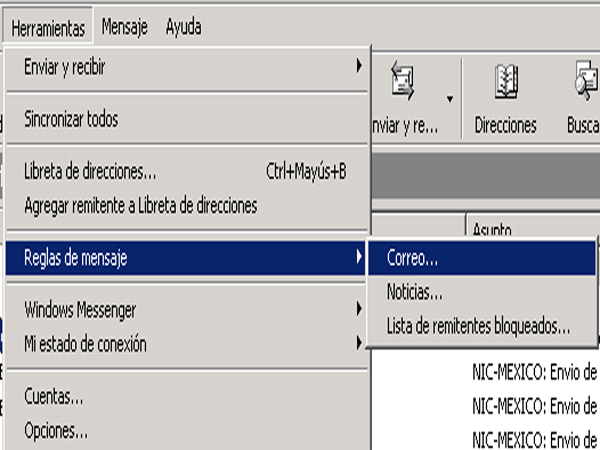Click the Enviar y recibir toolbar icon
The width and height of the screenshot is (600, 450).
pyautogui.click(x=403, y=82)
